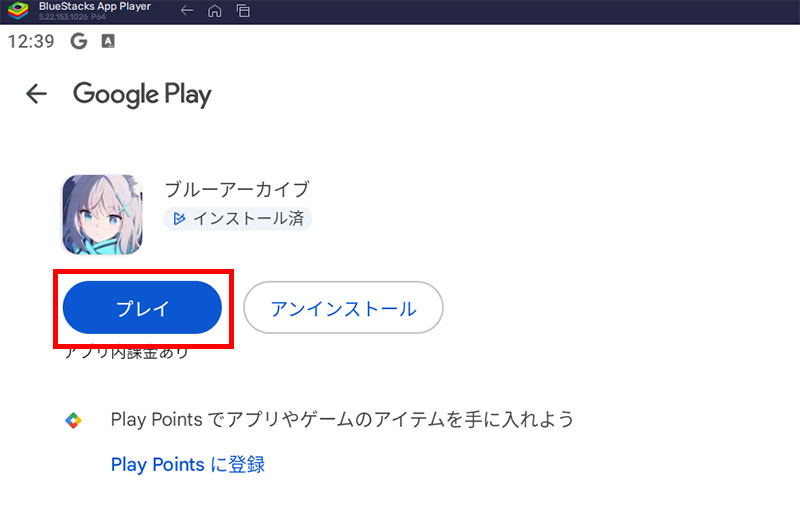The image size is (800, 530).
Task: Tap the インストール済 badge
Action: (239, 218)
